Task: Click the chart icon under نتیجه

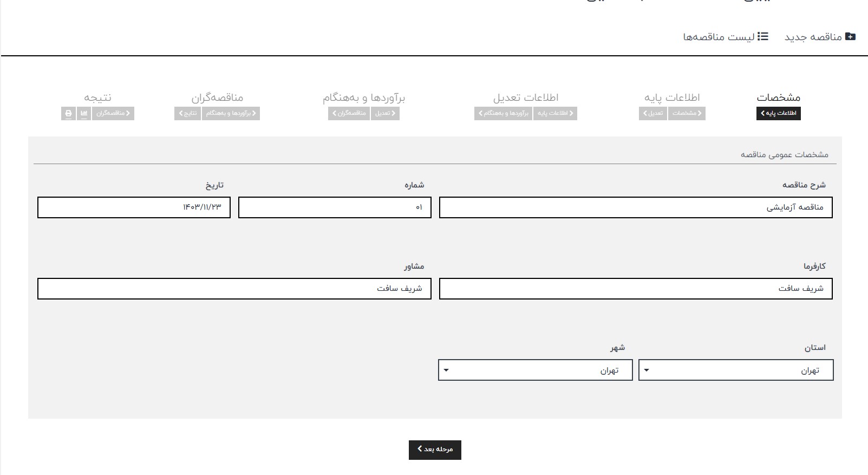Action: click(x=83, y=113)
